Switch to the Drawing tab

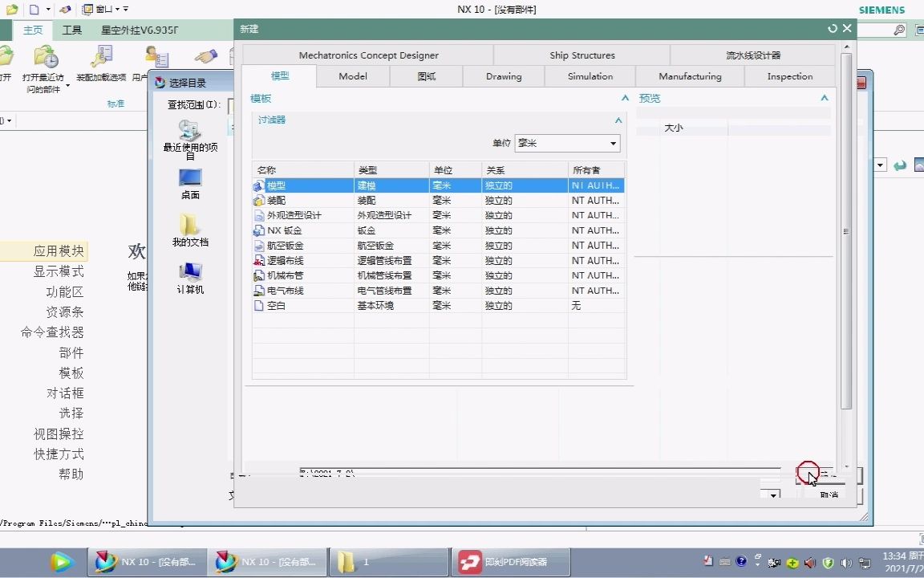[503, 76]
